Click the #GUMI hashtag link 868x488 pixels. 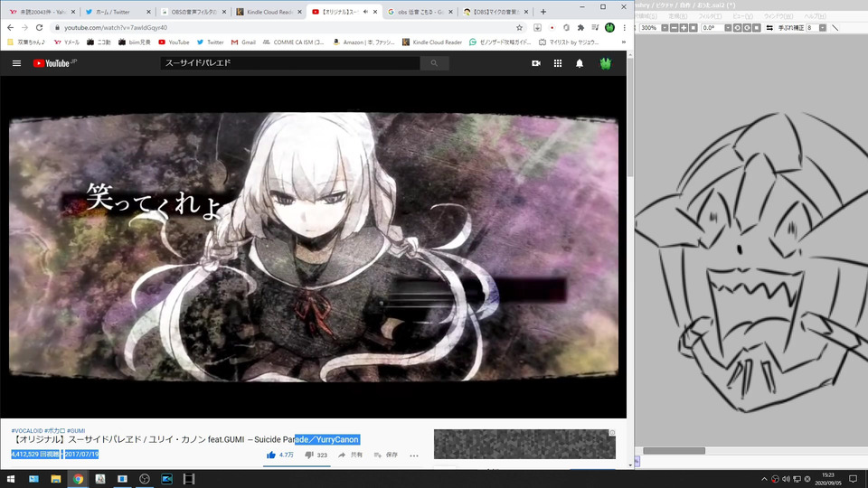pos(76,430)
